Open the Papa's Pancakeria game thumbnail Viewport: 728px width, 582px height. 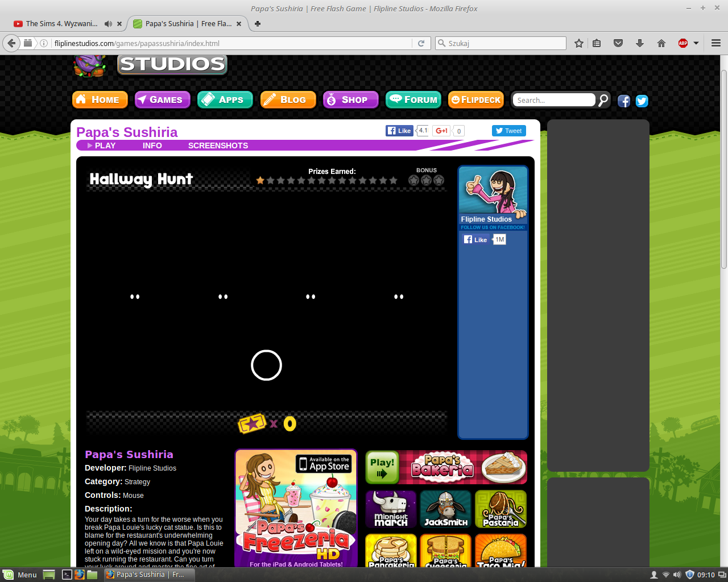tap(391, 551)
